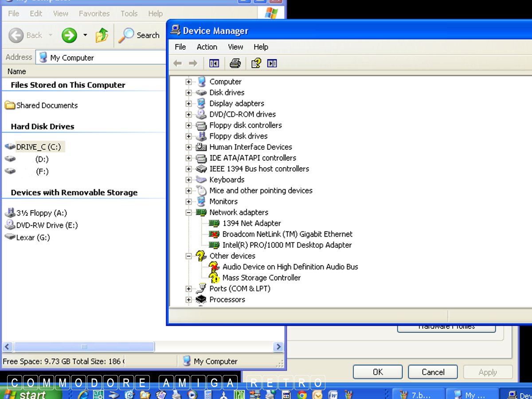
Task: Click the OK button
Action: (378, 372)
